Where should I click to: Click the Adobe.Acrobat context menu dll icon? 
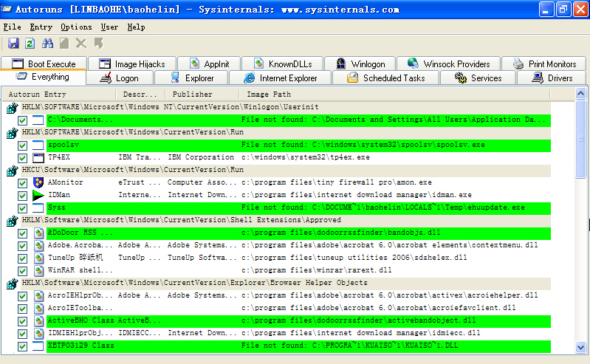(38, 245)
